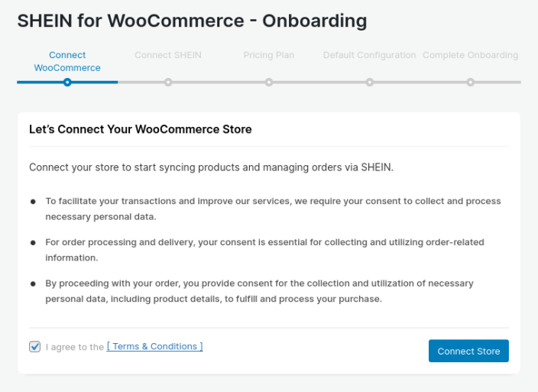Open the Pricing Plan step label
This screenshot has width=538, height=392.
[269, 55]
